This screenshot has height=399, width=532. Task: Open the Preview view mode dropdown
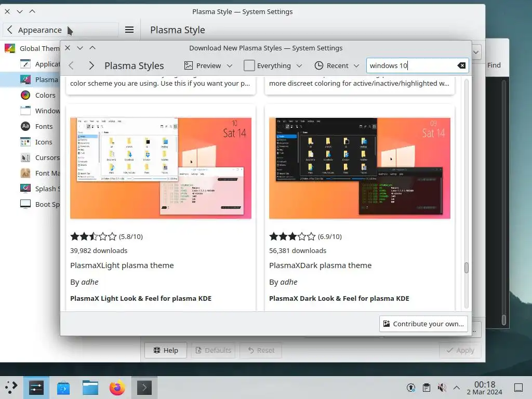click(x=208, y=65)
